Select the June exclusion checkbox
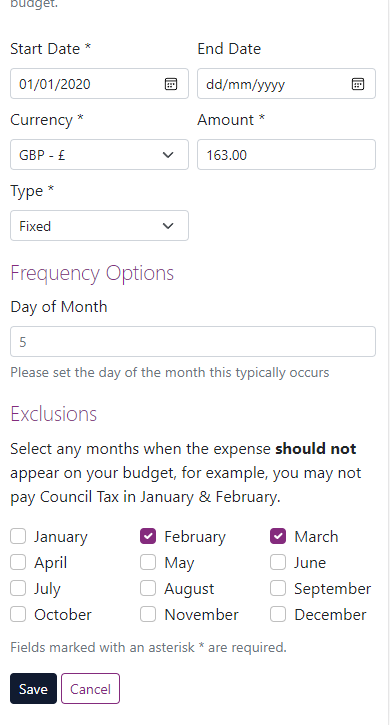390x725 pixels. pos(278,562)
